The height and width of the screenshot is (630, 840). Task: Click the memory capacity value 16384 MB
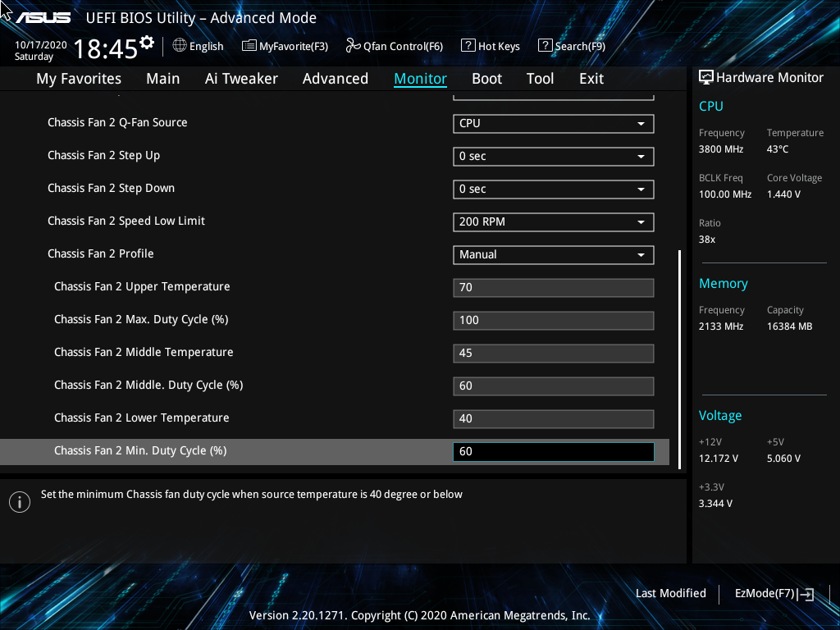coord(790,326)
